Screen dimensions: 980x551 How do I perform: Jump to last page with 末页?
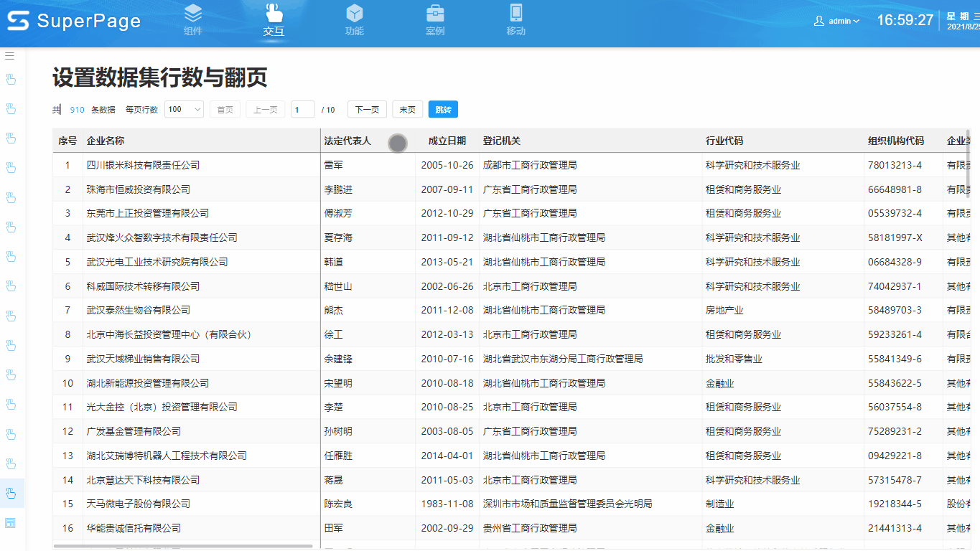pyautogui.click(x=408, y=110)
